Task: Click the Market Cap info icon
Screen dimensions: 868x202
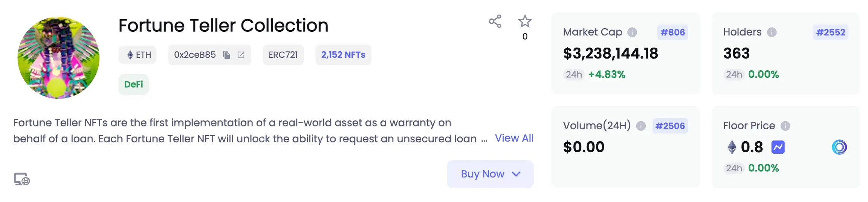Action: pyautogui.click(x=632, y=32)
